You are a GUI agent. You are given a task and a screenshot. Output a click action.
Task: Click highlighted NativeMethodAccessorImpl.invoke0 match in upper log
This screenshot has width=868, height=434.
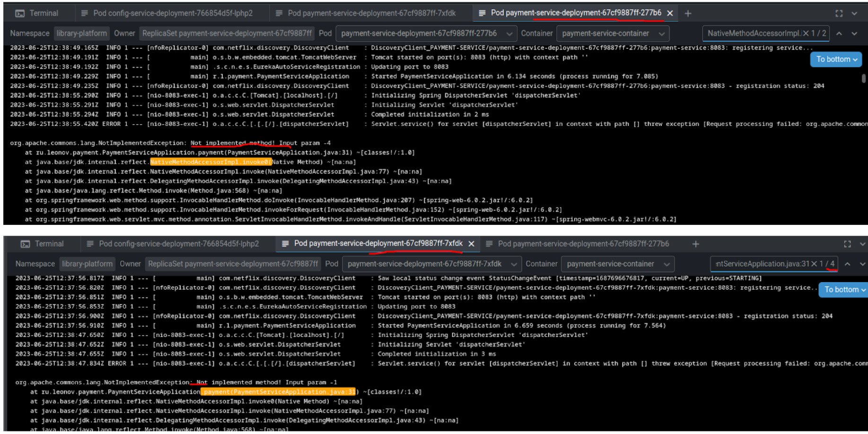[211, 162]
